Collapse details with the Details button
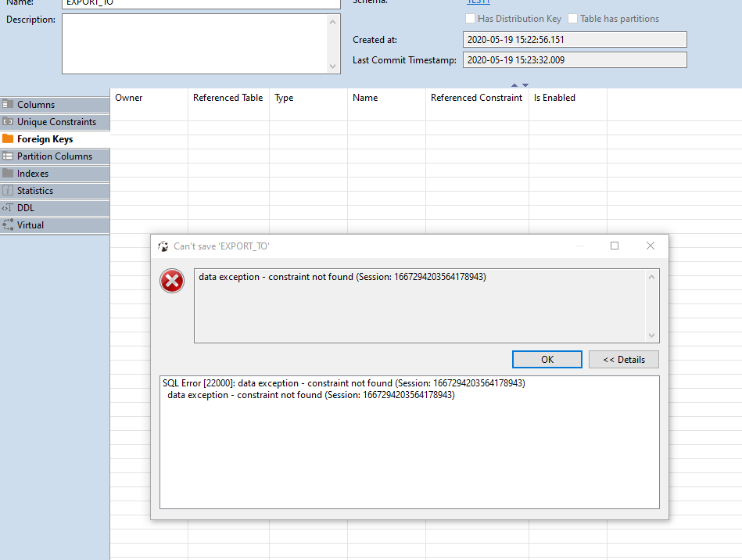This screenshot has height=560, width=742. (624, 359)
